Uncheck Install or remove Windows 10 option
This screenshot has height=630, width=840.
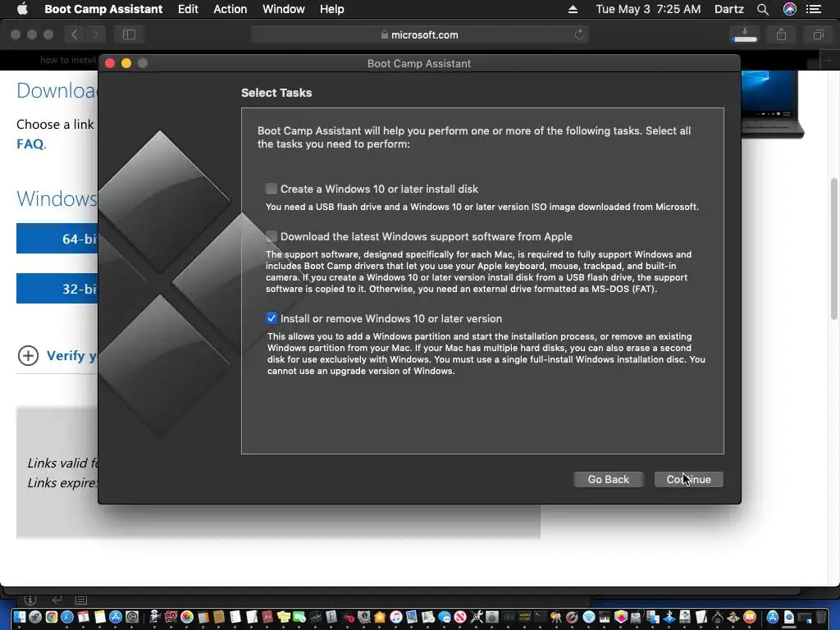271,318
